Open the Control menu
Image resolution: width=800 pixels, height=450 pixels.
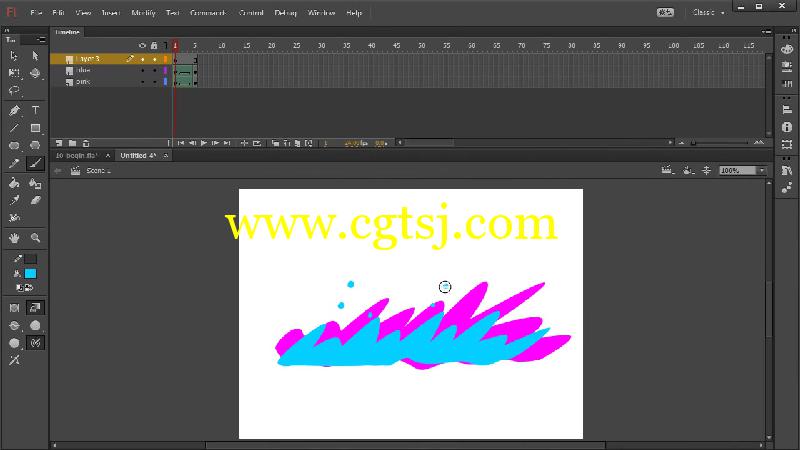coord(251,13)
